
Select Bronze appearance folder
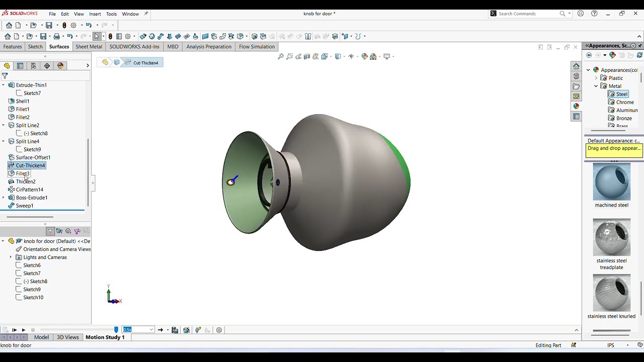620,118
